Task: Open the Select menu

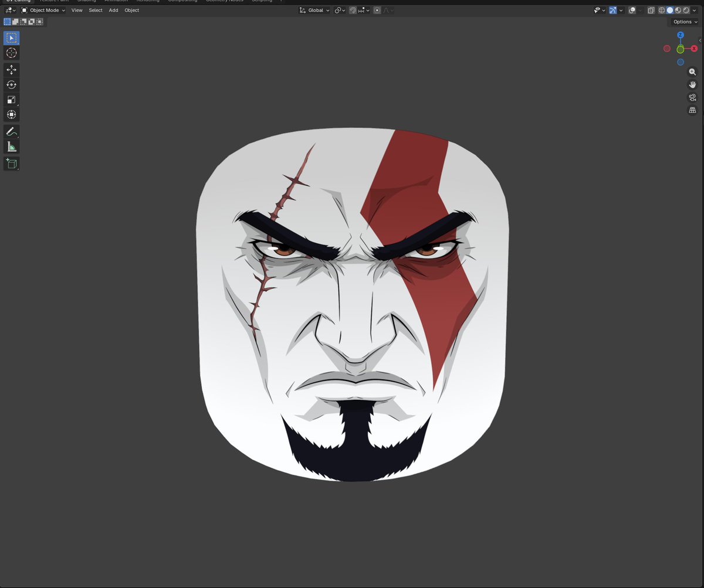Action: click(96, 11)
